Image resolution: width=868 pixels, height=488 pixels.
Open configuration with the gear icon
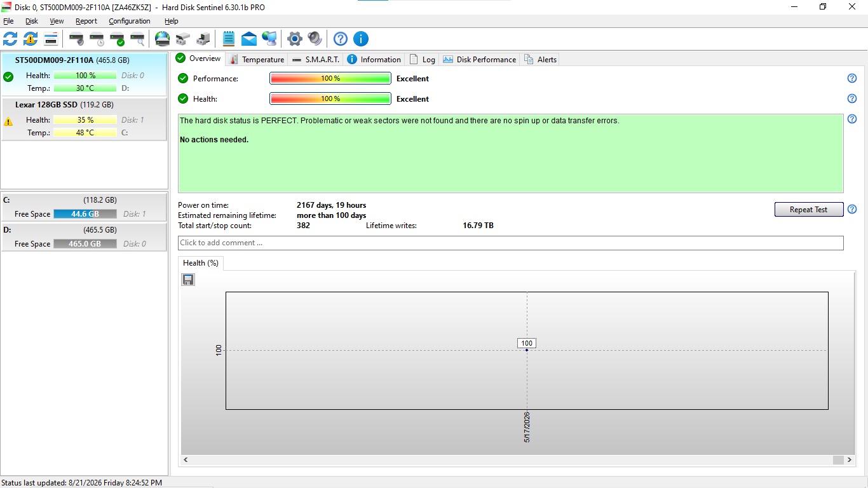pos(294,39)
